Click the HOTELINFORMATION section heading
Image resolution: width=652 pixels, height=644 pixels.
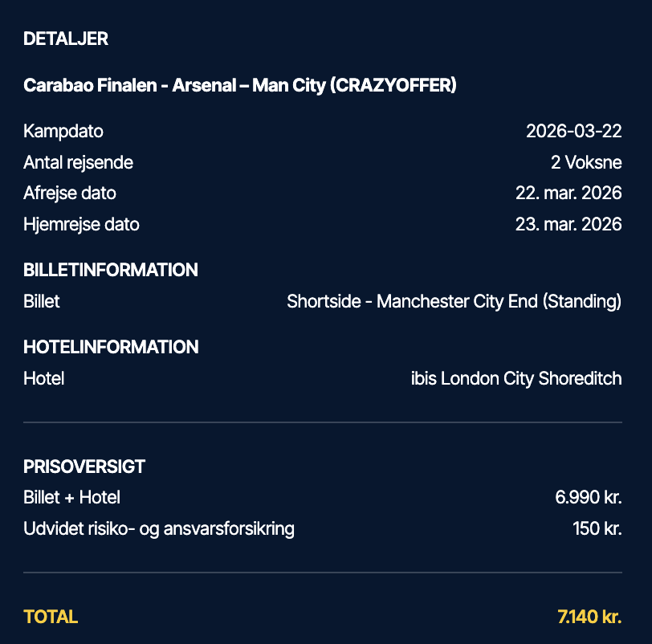pos(112,347)
